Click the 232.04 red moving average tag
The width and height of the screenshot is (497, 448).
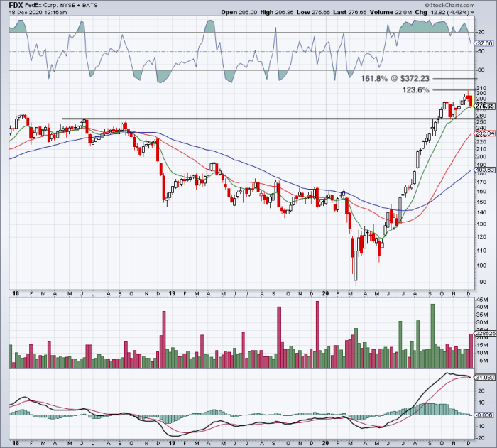click(485, 133)
